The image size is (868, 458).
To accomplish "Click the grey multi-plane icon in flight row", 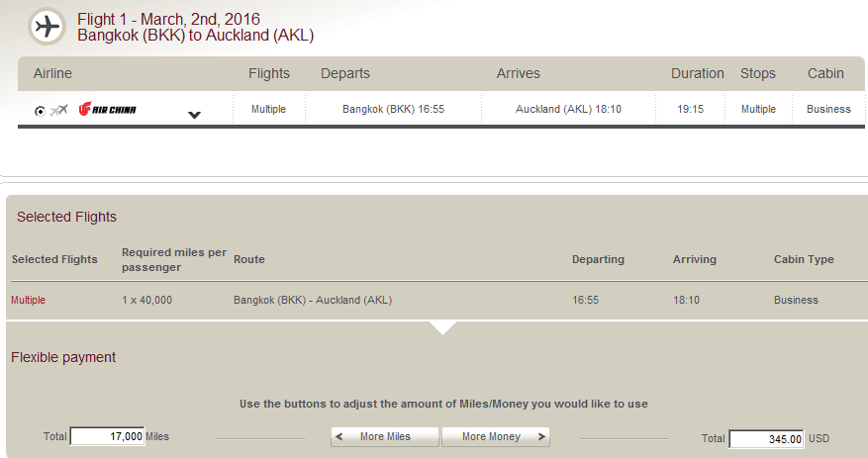I will tap(58, 110).
